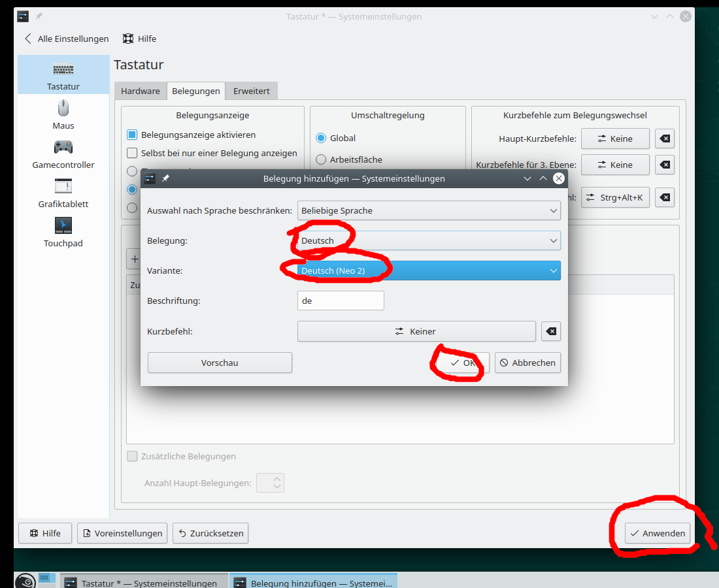The image size is (719, 588).
Task: Open the Variante dropdown showing Deutsch (Neo 2)
Action: coord(429,271)
